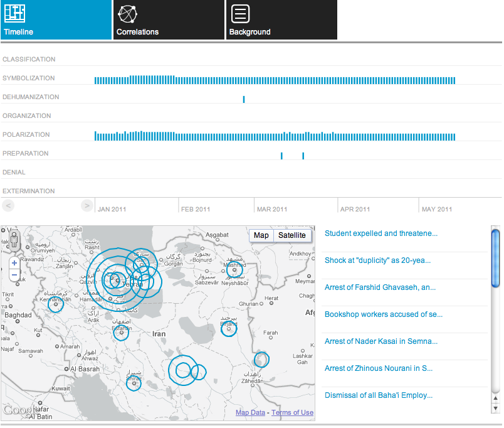
Task: Click the timeline left arrow button
Action: 9,205
